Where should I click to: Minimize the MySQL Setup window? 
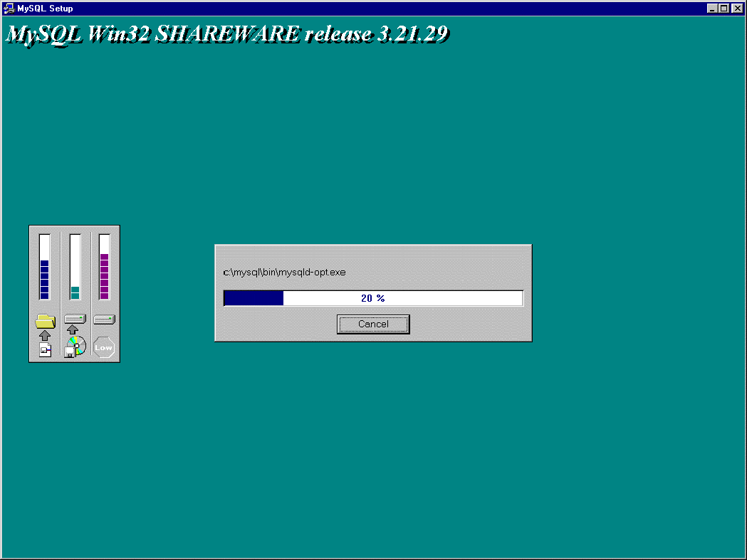click(712, 8)
